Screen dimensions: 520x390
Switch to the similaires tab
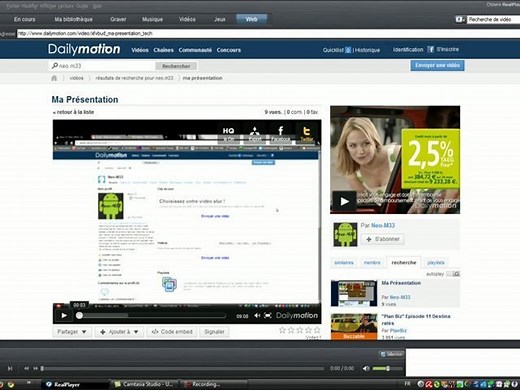coord(344,263)
